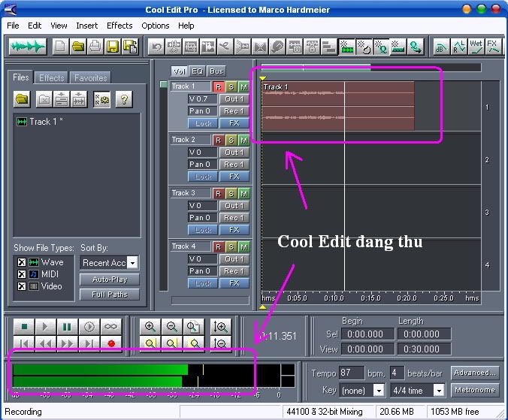Click Go to Beginning transport button
508x420 pixels.
coord(24,343)
